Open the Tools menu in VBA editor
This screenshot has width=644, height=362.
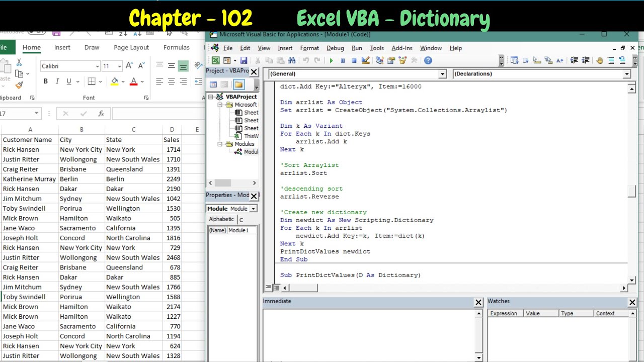(x=377, y=48)
